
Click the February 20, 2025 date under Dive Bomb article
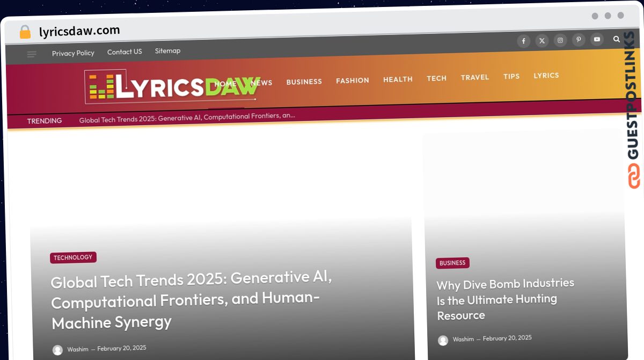[507, 338]
